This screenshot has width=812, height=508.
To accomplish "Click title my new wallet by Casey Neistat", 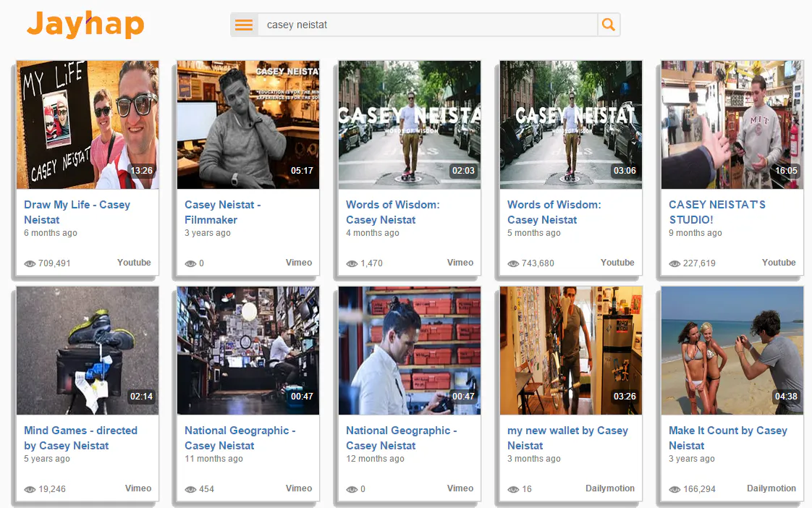I will click(x=567, y=438).
